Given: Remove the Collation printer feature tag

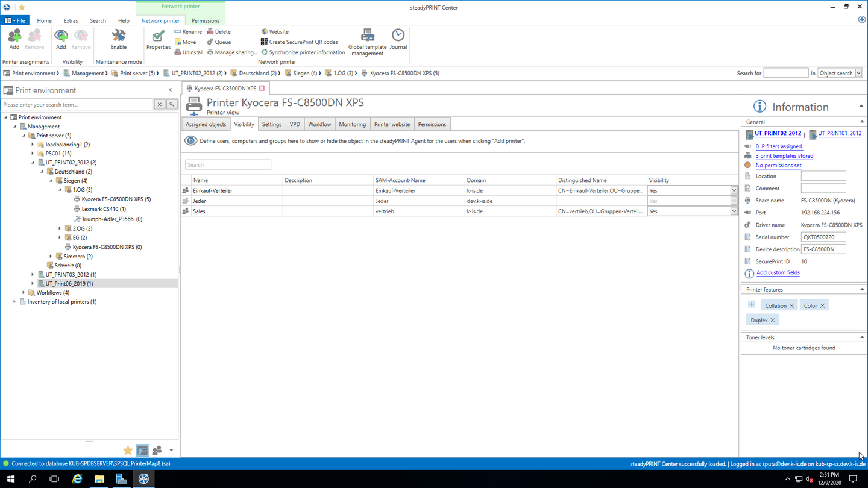Looking at the screenshot, I should [x=792, y=306].
